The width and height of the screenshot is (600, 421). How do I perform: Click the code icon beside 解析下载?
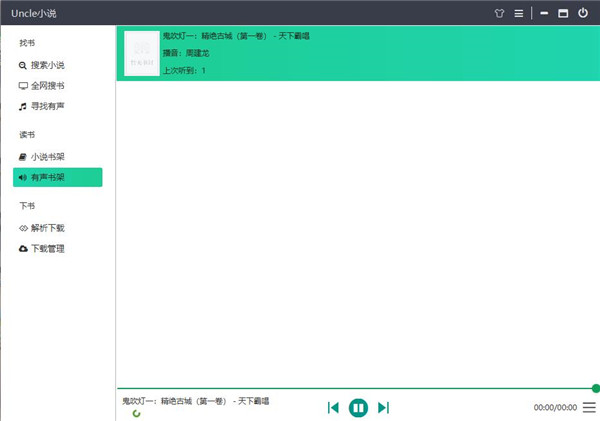point(23,228)
